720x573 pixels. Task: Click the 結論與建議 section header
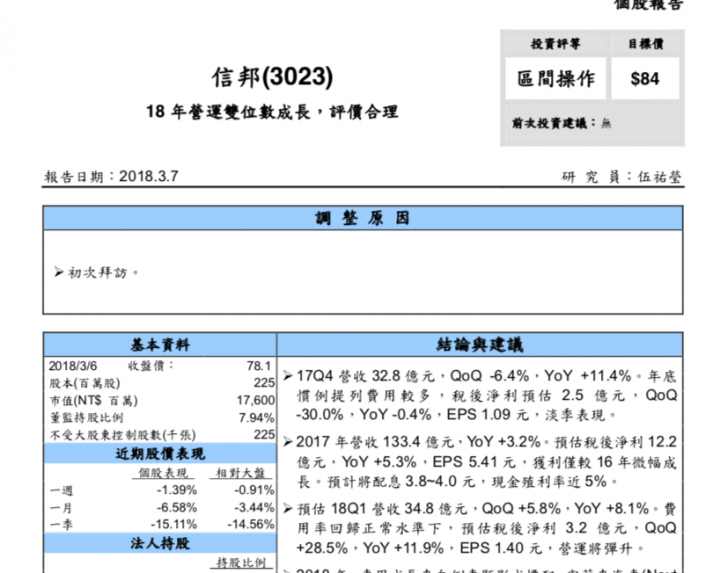[480, 345]
